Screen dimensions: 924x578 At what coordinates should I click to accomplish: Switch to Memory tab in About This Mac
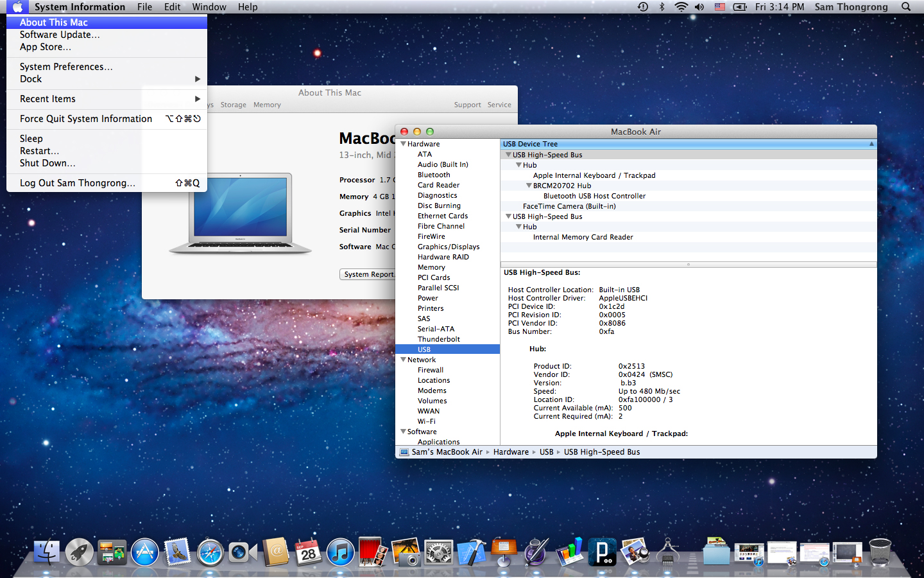267,105
